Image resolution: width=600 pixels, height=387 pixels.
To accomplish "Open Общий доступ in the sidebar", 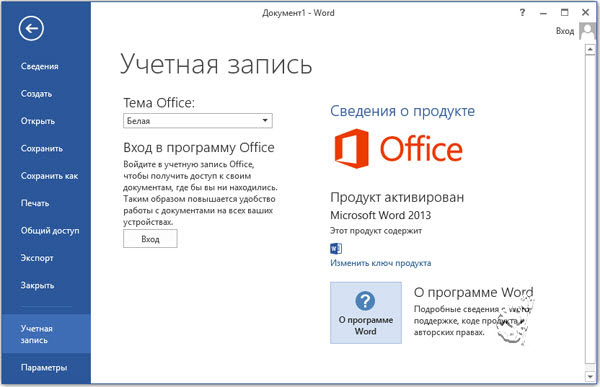I will click(50, 231).
